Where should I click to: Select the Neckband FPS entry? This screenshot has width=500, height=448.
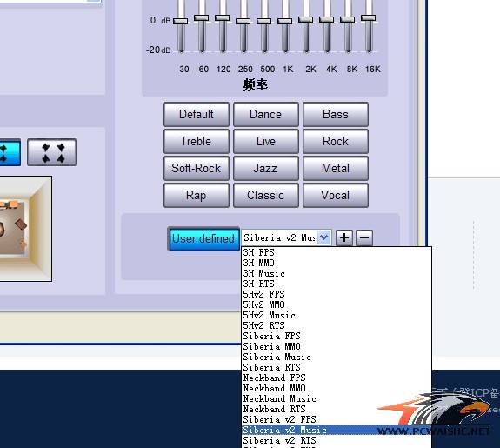[337, 378]
